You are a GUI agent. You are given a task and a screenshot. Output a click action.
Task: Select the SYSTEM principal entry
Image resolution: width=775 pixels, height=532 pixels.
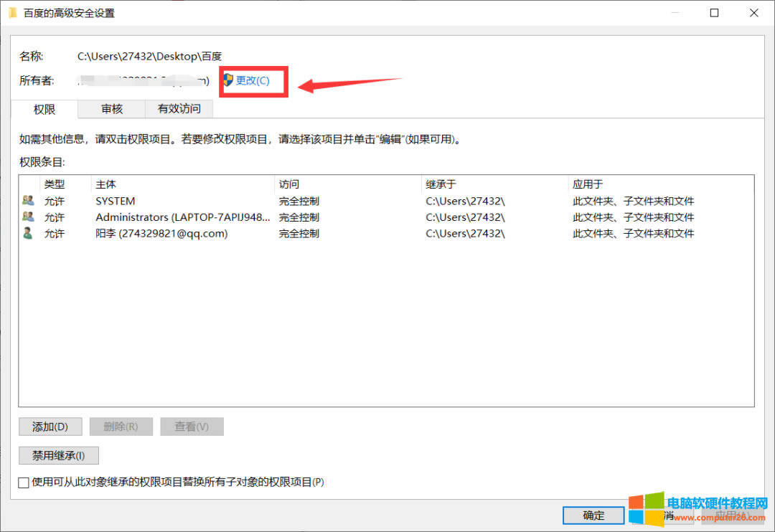(x=115, y=201)
